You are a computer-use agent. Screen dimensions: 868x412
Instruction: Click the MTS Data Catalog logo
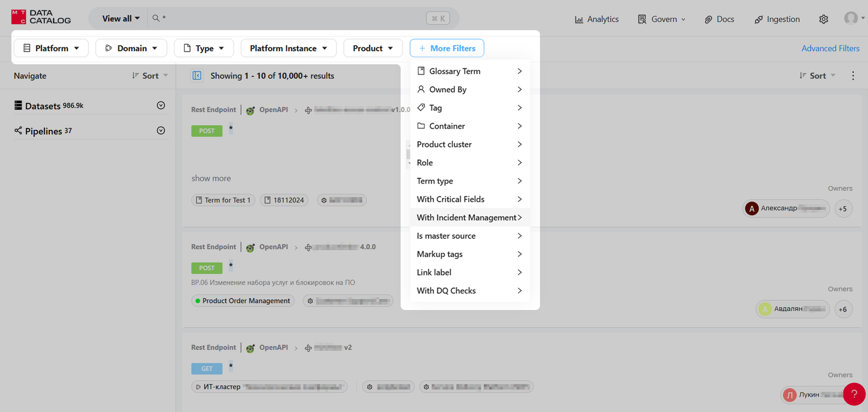click(41, 17)
